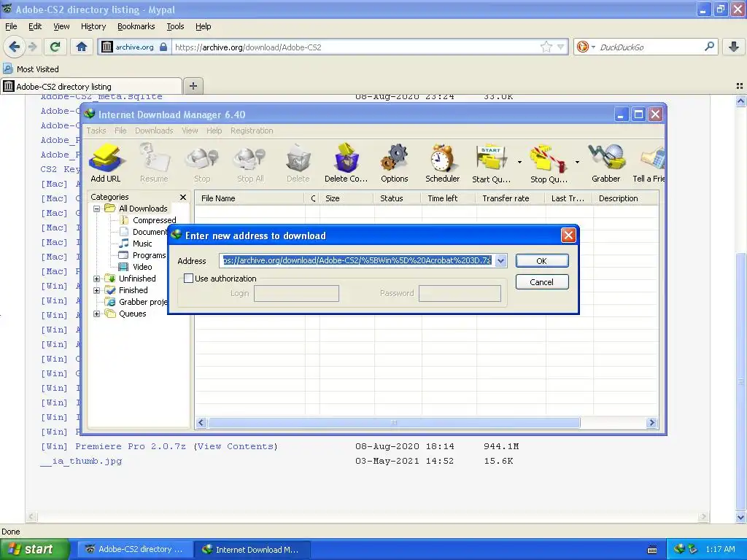The width and height of the screenshot is (747, 560).
Task: Open the browser Edit menu
Action: (35, 26)
